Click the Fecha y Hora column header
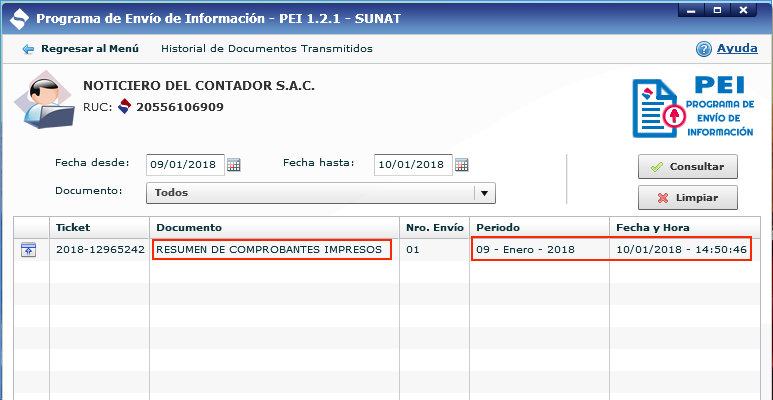 click(x=685, y=227)
